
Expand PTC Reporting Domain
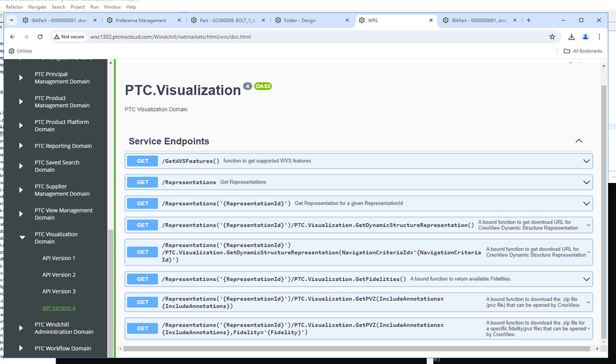21,145
